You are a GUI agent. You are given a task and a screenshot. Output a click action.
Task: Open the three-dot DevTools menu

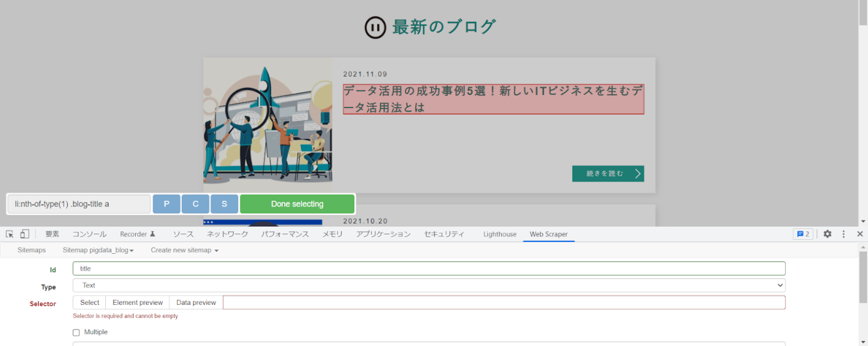[844, 233]
